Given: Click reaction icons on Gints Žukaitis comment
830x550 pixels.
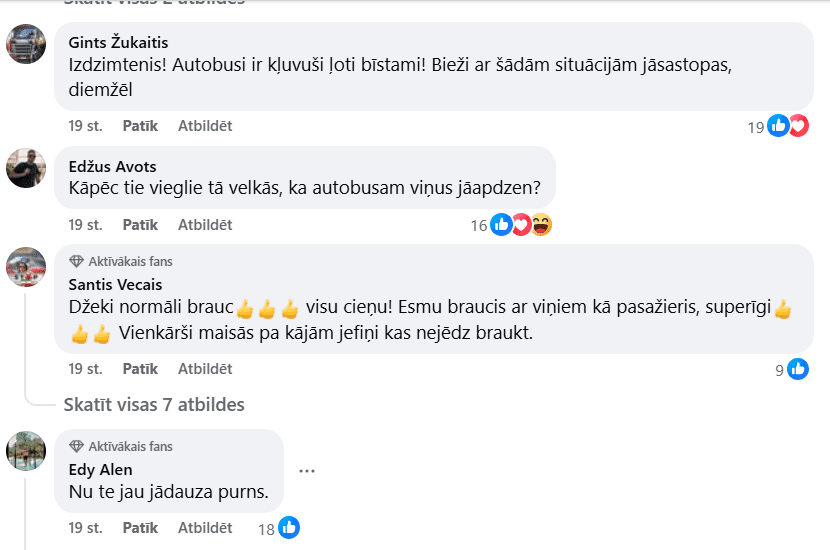Looking at the screenshot, I should point(788,126).
